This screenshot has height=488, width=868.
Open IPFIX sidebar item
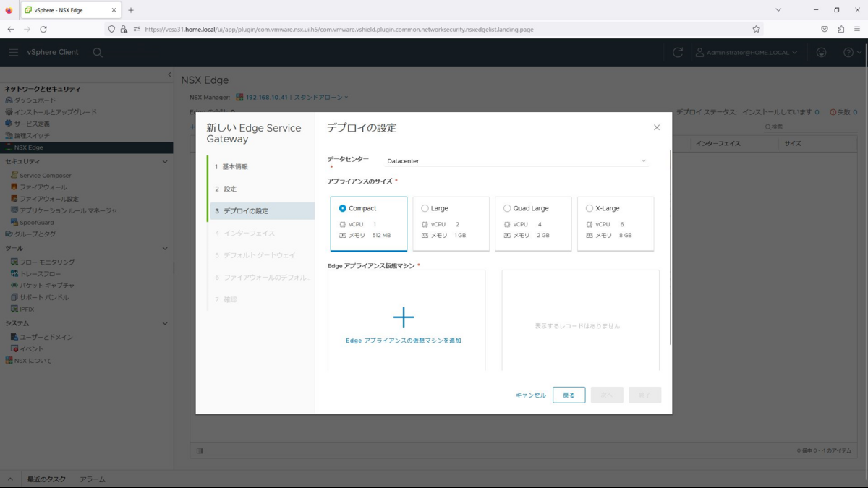click(x=27, y=309)
